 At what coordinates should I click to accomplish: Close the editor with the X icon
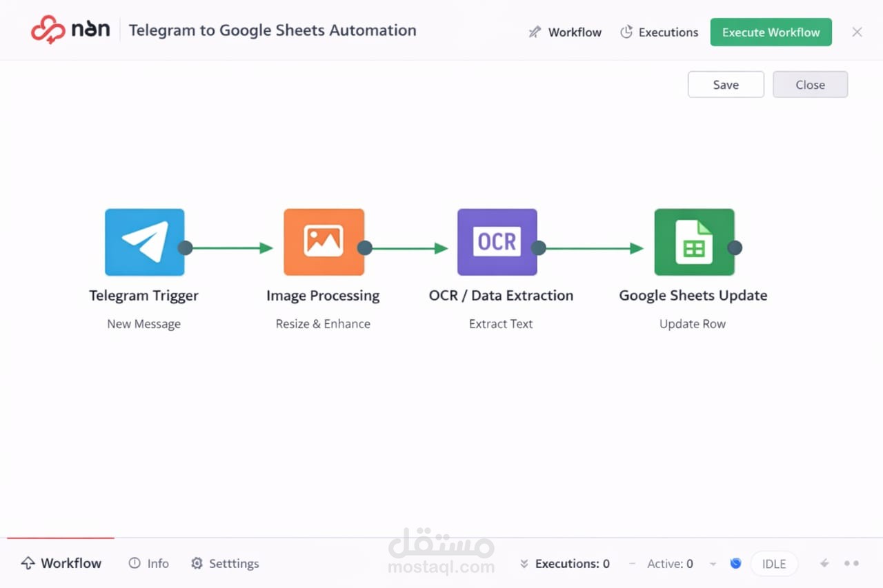[857, 32]
